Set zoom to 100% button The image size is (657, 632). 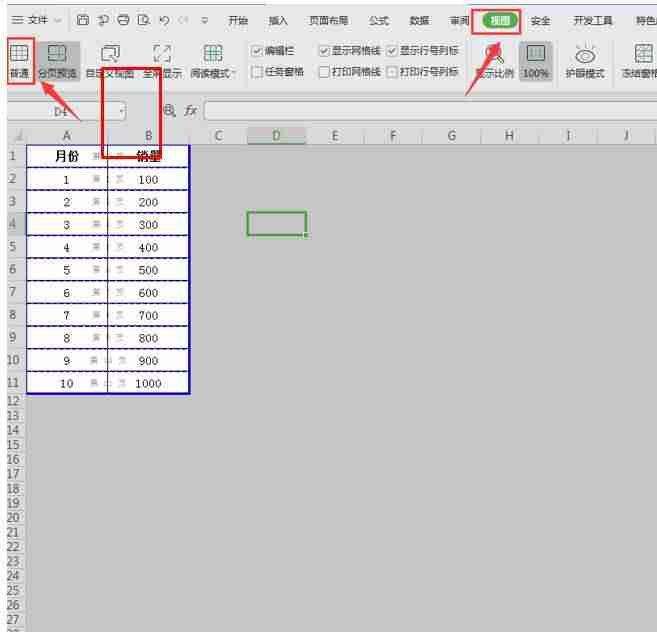point(535,61)
